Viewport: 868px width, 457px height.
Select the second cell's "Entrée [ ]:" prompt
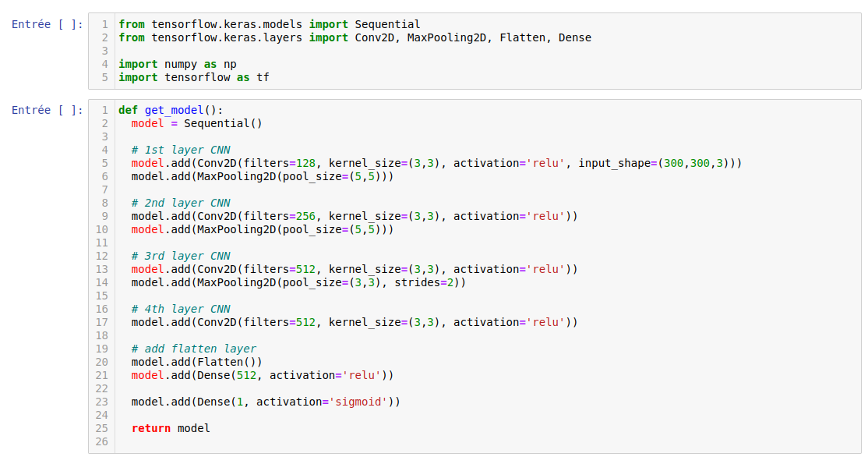click(x=47, y=110)
